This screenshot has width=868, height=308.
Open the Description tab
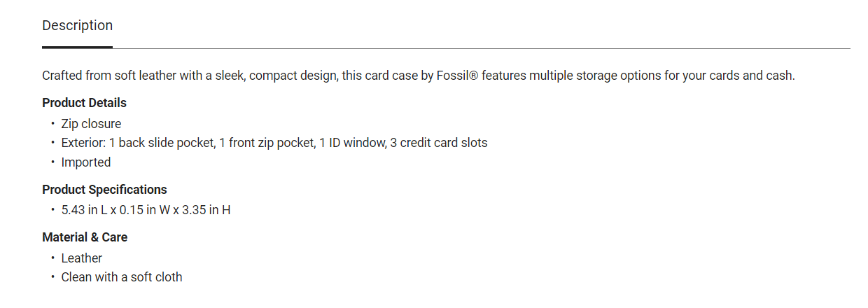[77, 26]
